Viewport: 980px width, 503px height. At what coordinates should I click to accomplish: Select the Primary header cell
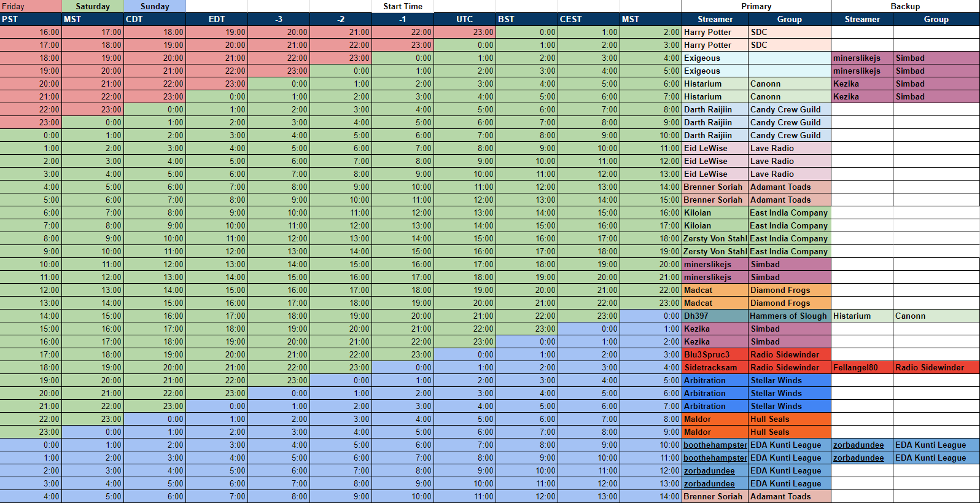(756, 6)
